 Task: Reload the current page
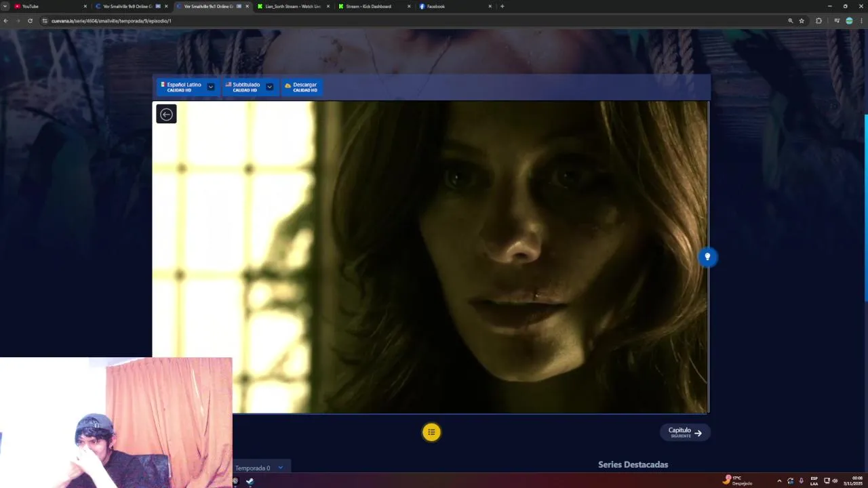point(30,21)
